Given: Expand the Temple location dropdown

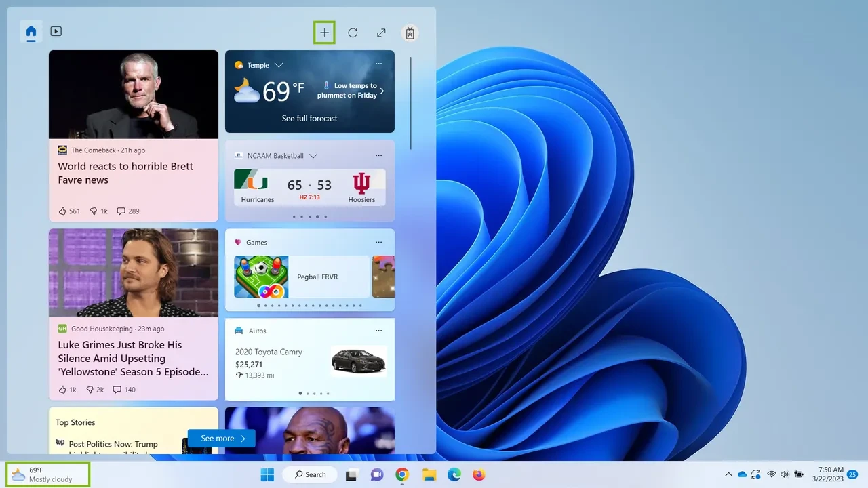Looking at the screenshot, I should 279,65.
